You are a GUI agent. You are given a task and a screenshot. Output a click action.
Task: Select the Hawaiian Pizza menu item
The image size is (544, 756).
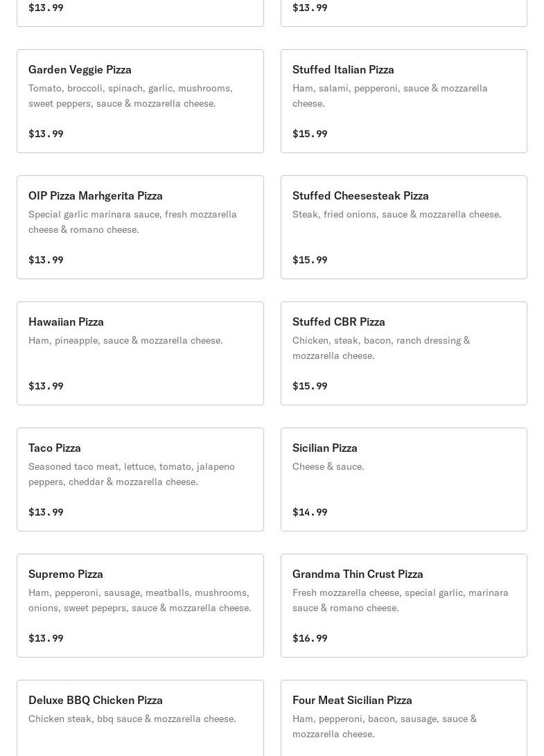point(140,353)
